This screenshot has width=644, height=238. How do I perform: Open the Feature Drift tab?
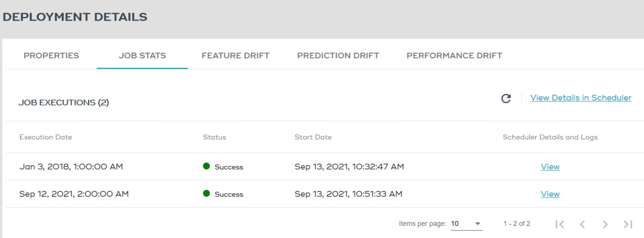point(235,55)
